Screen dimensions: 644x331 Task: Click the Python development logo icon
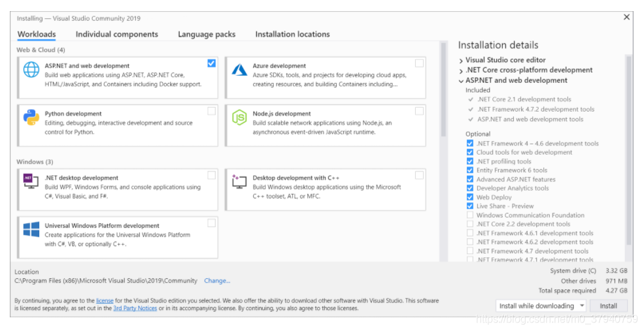click(x=31, y=118)
